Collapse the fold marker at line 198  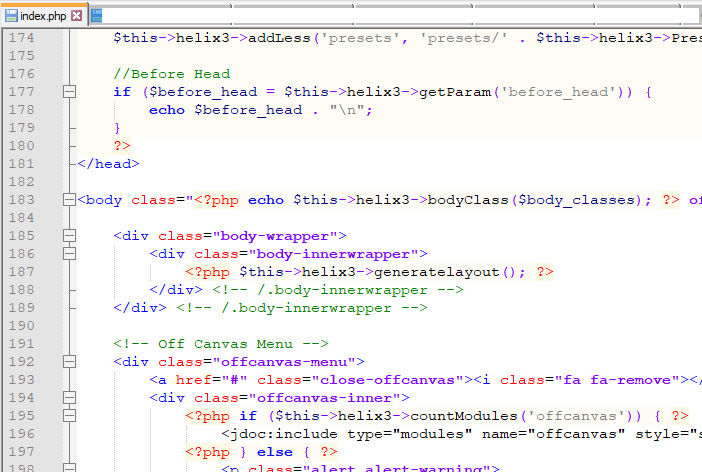(69, 468)
